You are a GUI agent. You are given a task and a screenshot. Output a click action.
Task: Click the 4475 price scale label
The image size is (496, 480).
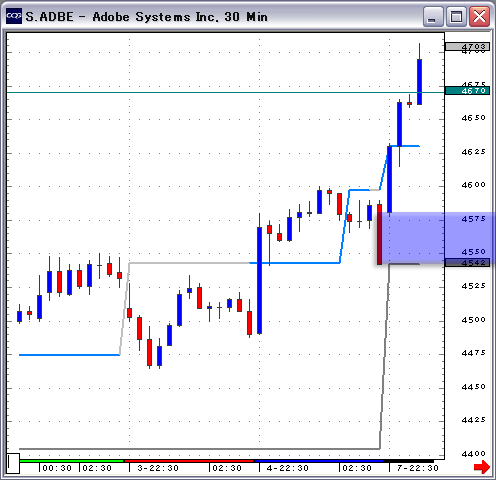(x=474, y=353)
